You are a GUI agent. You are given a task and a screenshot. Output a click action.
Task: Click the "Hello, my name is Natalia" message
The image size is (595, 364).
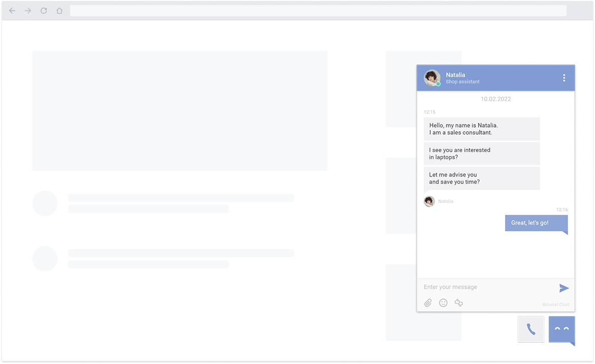coord(481,129)
